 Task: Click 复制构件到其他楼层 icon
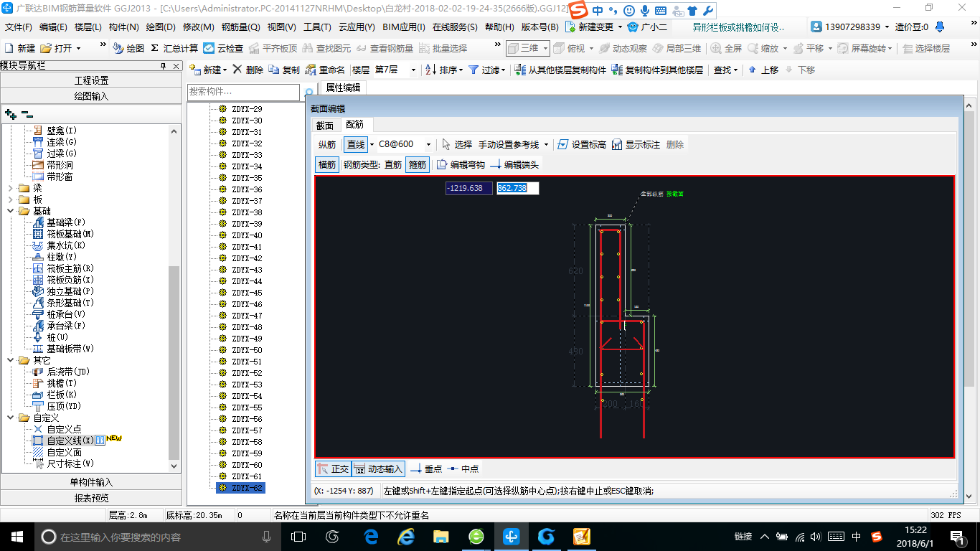coord(657,70)
